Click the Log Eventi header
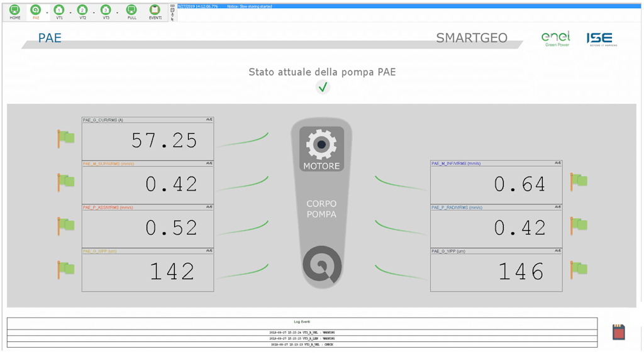 point(303,322)
